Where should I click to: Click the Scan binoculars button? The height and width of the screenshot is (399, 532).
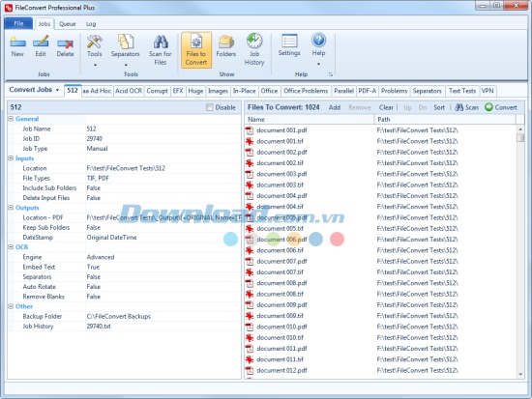[467, 107]
